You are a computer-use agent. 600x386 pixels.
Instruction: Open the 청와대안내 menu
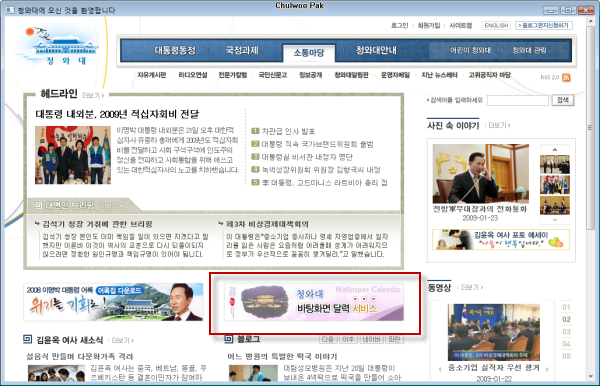[376, 50]
